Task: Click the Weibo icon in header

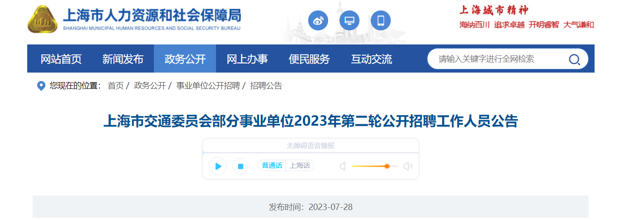Action: pos(318,20)
